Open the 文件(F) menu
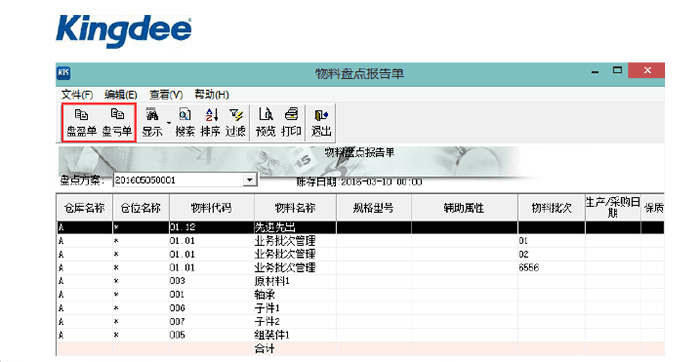 point(77,95)
